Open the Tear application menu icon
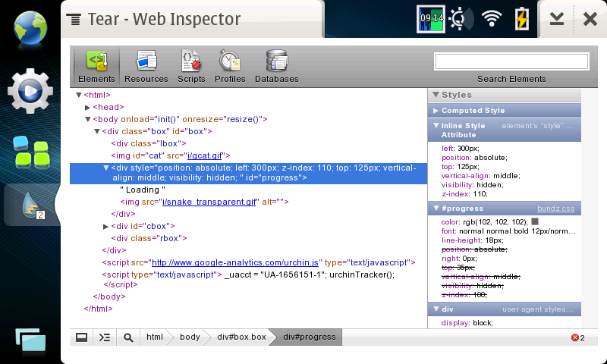This screenshot has width=607, height=364. tap(74, 20)
